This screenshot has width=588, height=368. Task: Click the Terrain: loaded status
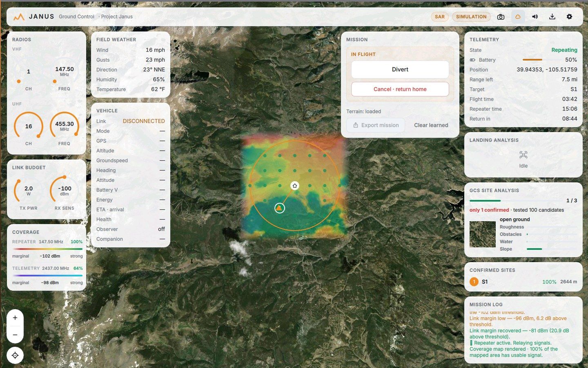point(363,112)
